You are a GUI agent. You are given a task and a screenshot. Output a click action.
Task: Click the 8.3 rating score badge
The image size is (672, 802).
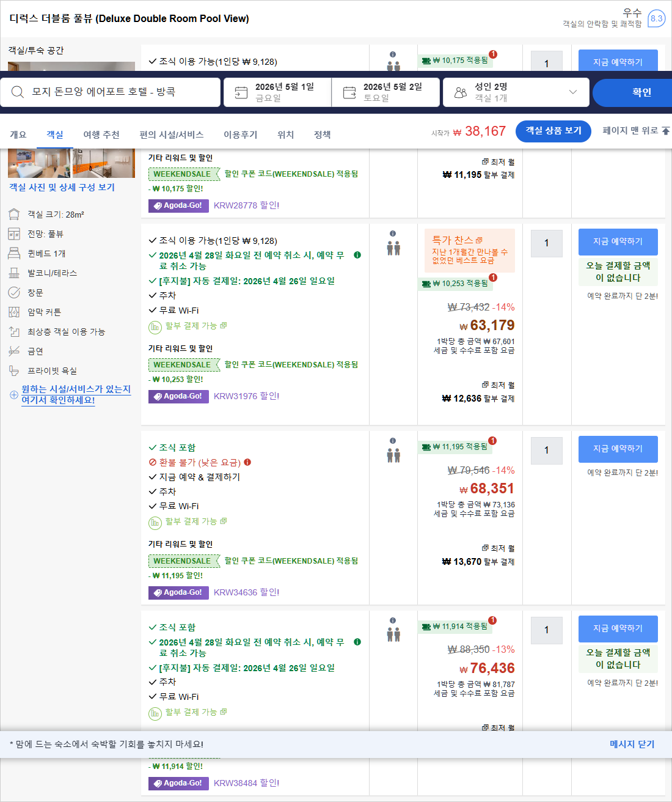tap(657, 18)
